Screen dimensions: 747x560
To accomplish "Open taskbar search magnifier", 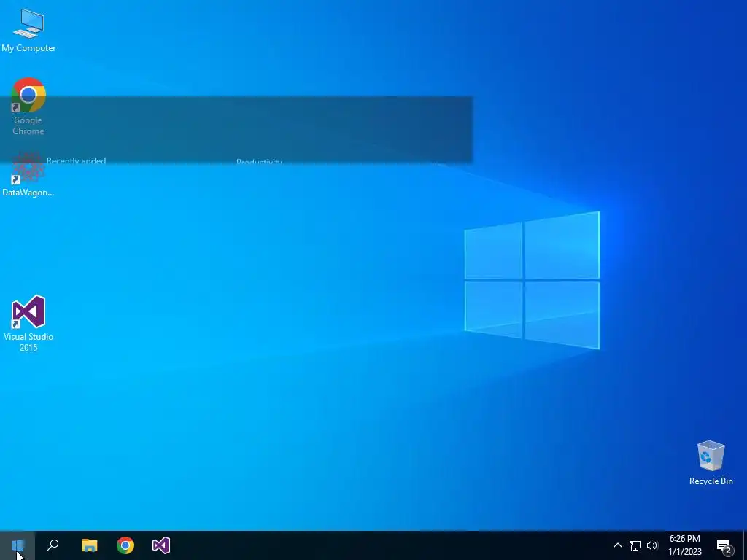I will coord(53,545).
